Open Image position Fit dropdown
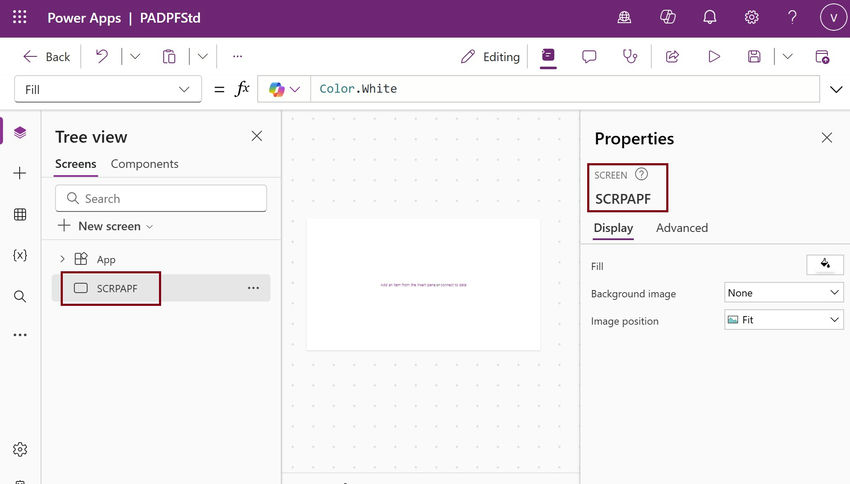Image resolution: width=850 pixels, height=484 pixels. (x=784, y=320)
